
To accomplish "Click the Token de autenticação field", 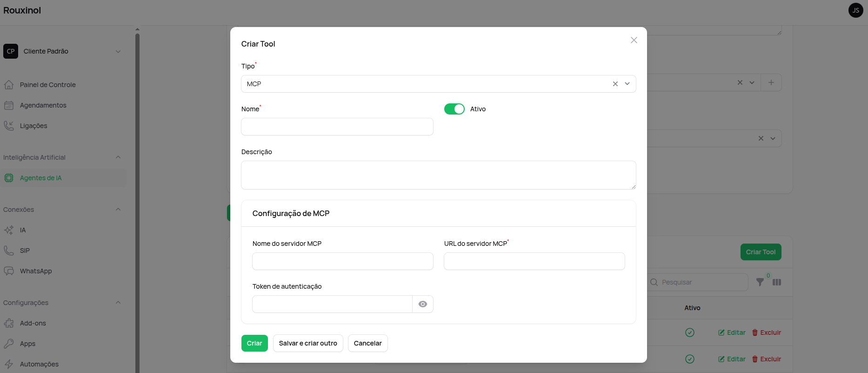I will tap(333, 304).
